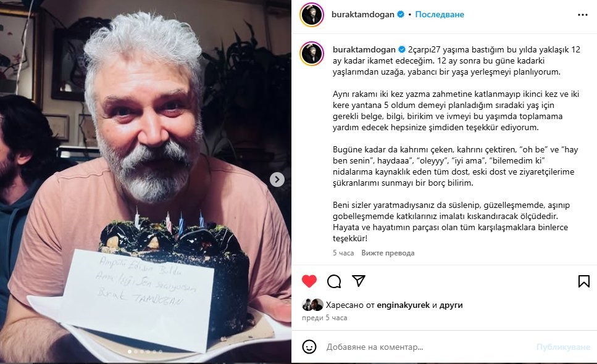View other likers via други link
597x364 pixels.
(451, 305)
